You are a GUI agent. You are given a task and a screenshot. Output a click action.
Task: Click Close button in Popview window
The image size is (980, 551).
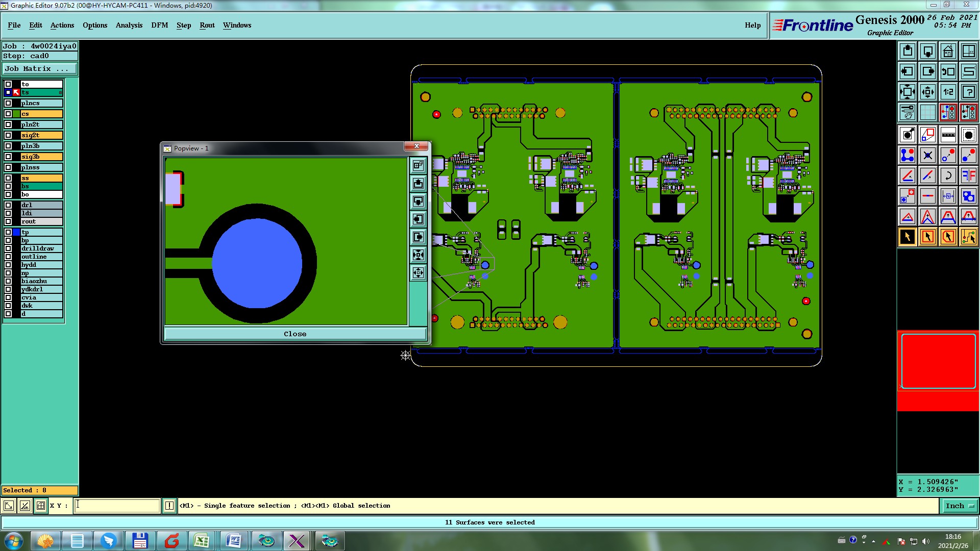click(x=295, y=334)
